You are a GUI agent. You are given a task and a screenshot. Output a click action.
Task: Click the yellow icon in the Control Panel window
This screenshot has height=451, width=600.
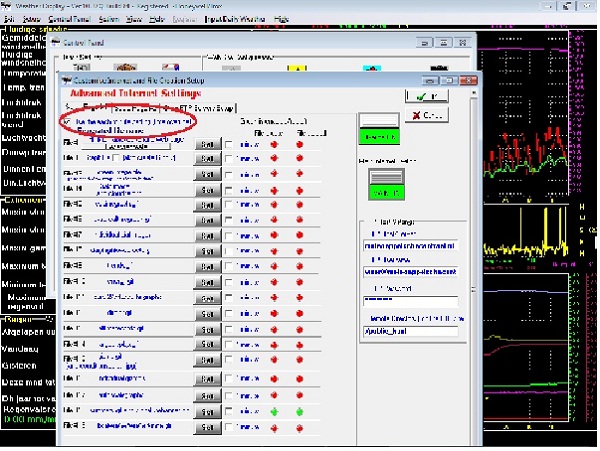coord(297,68)
